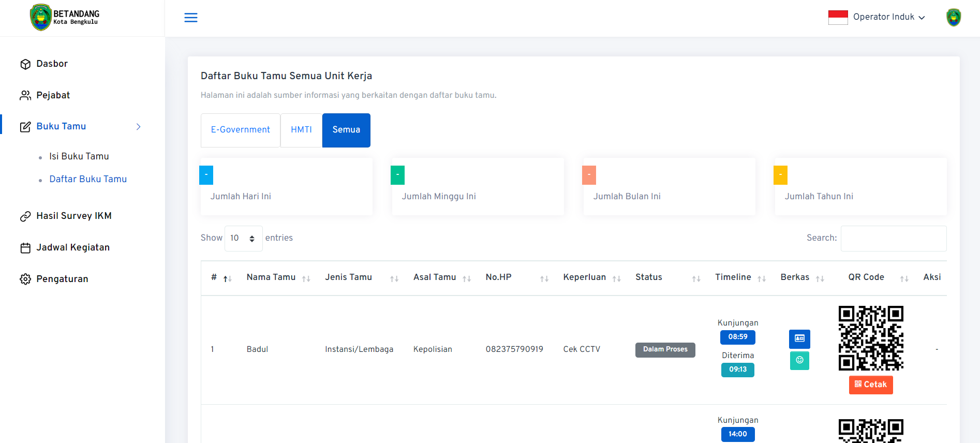Click the 14:00 Kunjungan time badge
The image size is (980, 443).
(x=738, y=434)
